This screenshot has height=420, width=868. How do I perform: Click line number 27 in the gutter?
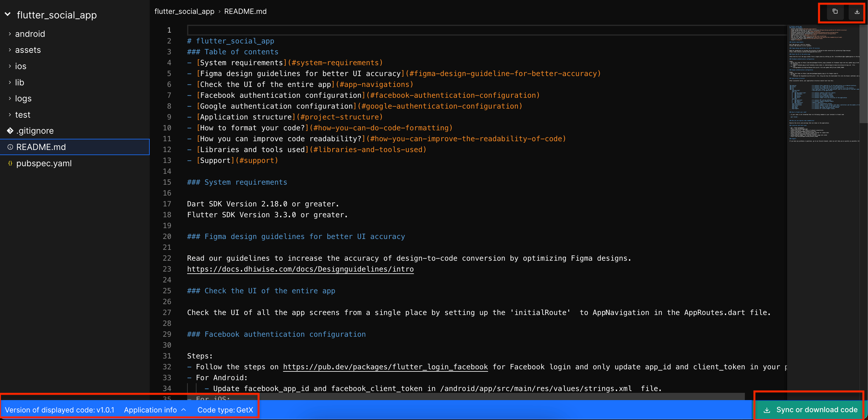pyautogui.click(x=167, y=313)
